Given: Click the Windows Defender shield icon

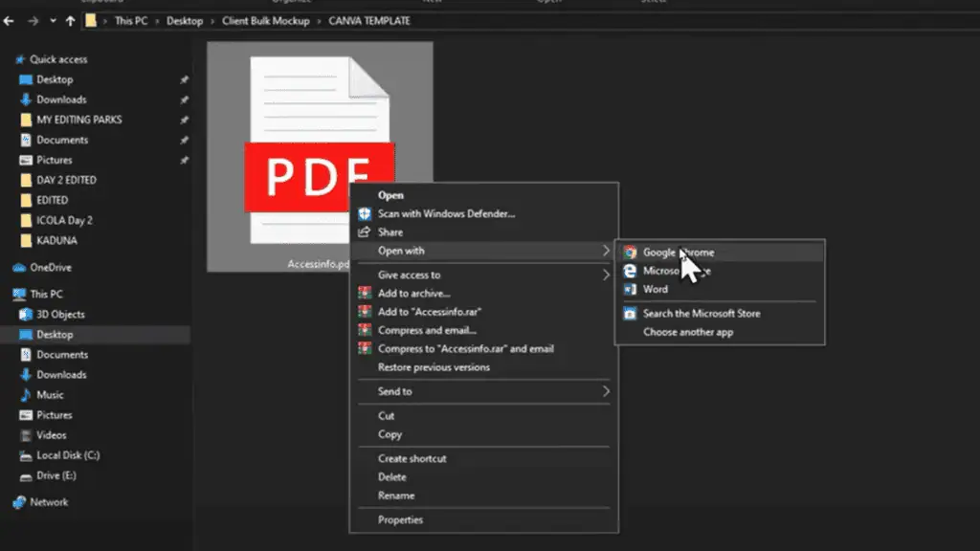Looking at the screenshot, I should pos(364,213).
